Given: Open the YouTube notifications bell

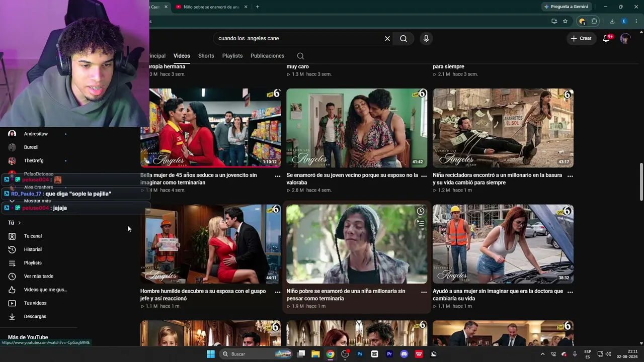Looking at the screenshot, I should 606,38.
